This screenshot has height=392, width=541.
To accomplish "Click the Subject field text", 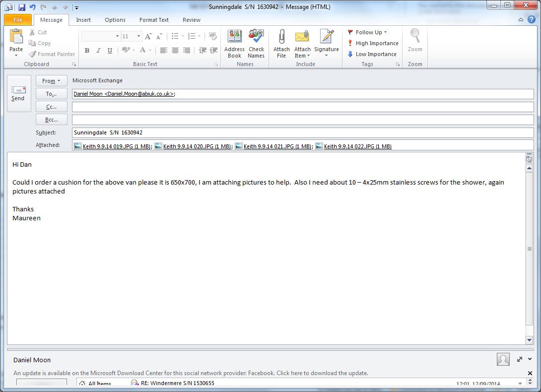I will pos(108,132).
